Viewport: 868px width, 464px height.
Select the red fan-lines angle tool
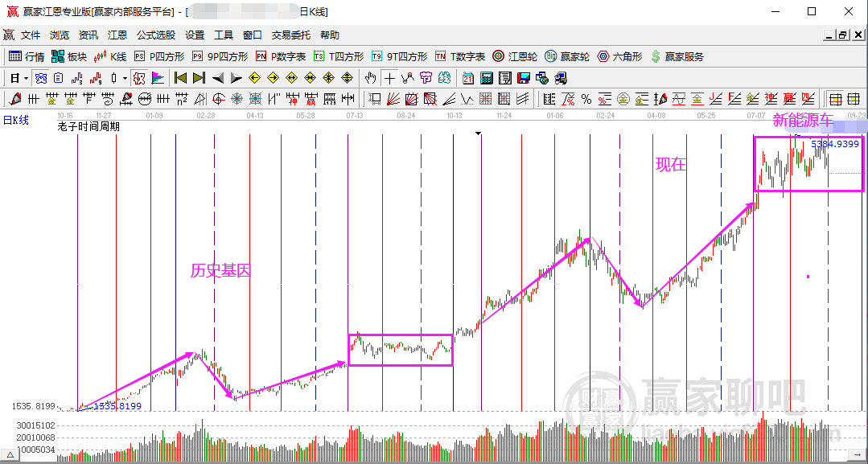coord(393,99)
